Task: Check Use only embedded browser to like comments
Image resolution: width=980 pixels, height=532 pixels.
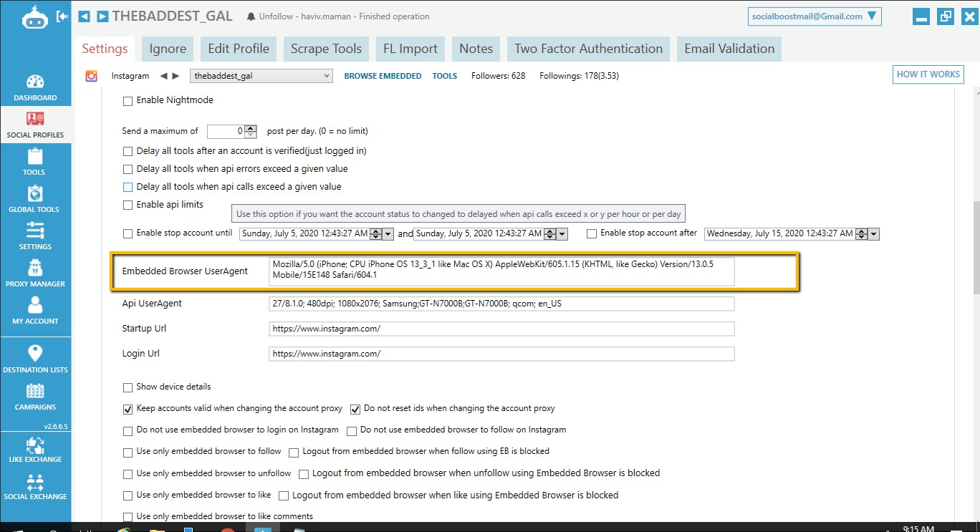Action: point(128,517)
